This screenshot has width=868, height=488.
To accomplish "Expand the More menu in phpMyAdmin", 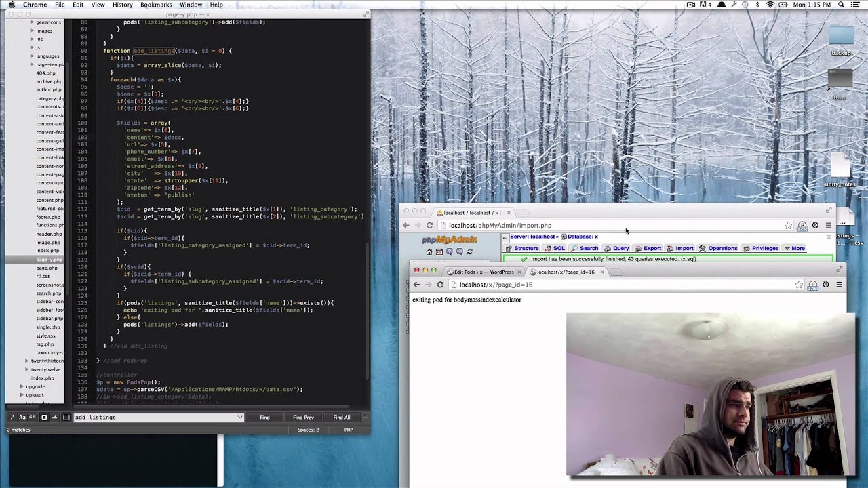I will [794, 248].
